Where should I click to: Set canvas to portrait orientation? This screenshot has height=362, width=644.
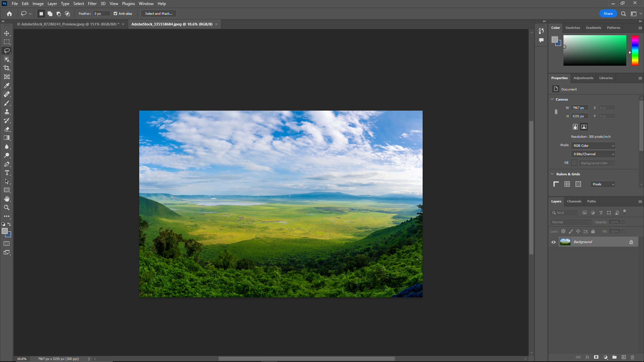575,127
